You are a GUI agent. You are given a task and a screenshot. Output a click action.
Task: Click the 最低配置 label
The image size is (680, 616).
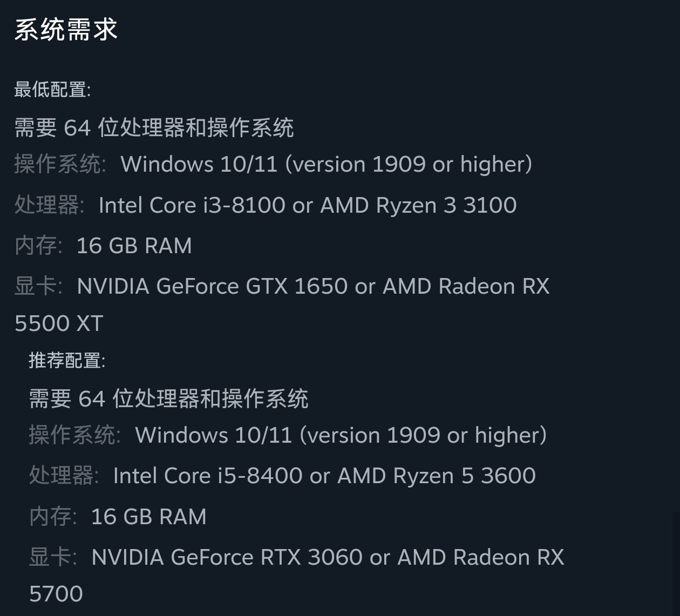52,90
